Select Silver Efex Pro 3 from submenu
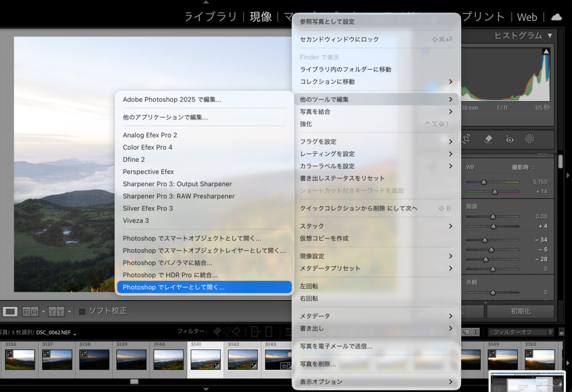 pos(148,208)
